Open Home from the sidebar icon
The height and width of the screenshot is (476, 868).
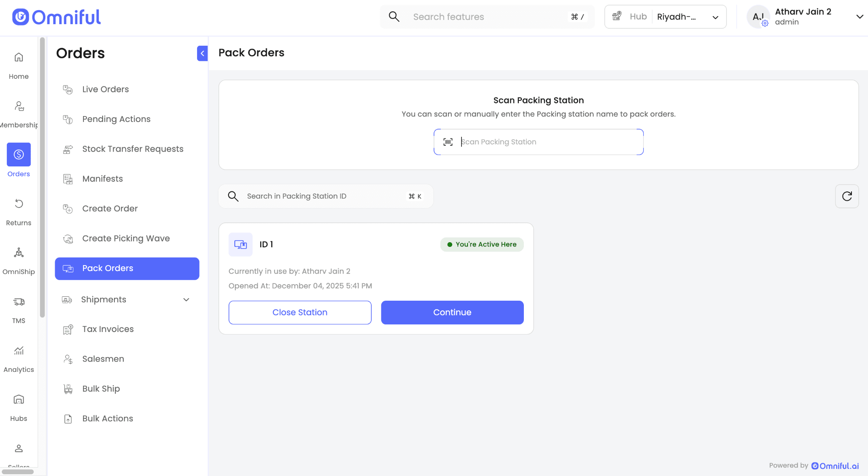tap(19, 58)
